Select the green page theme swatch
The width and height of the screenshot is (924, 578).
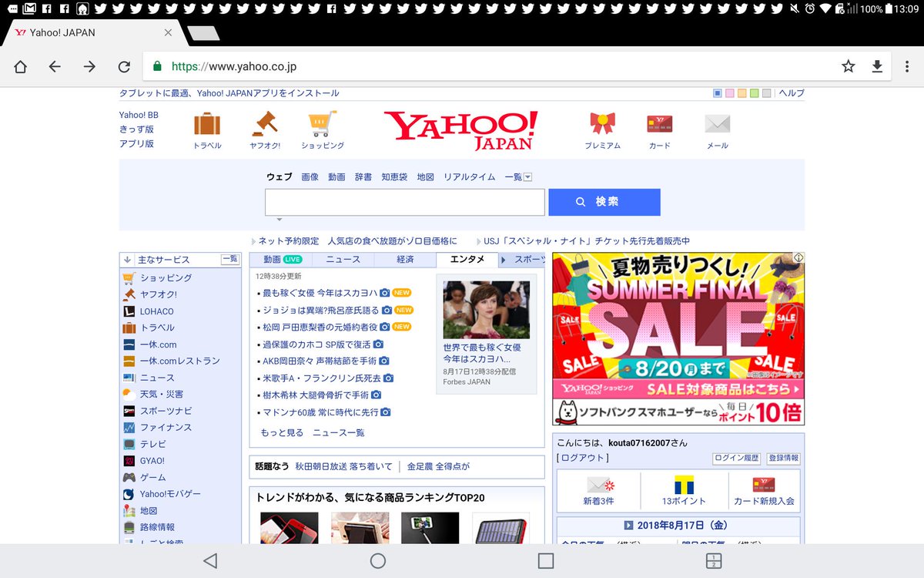coord(755,93)
